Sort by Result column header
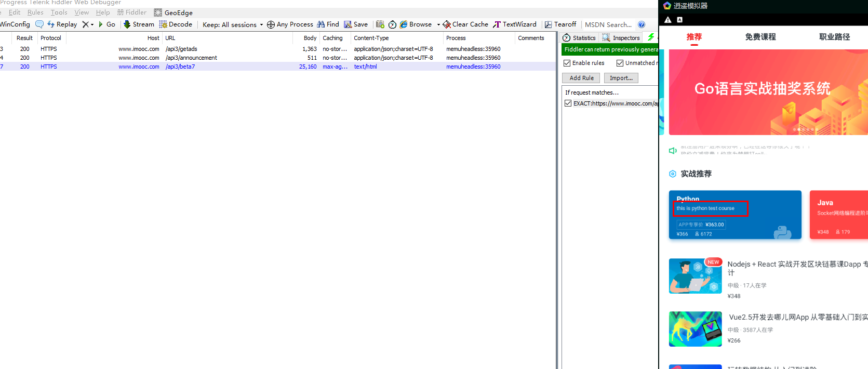The image size is (868, 369). [24, 38]
